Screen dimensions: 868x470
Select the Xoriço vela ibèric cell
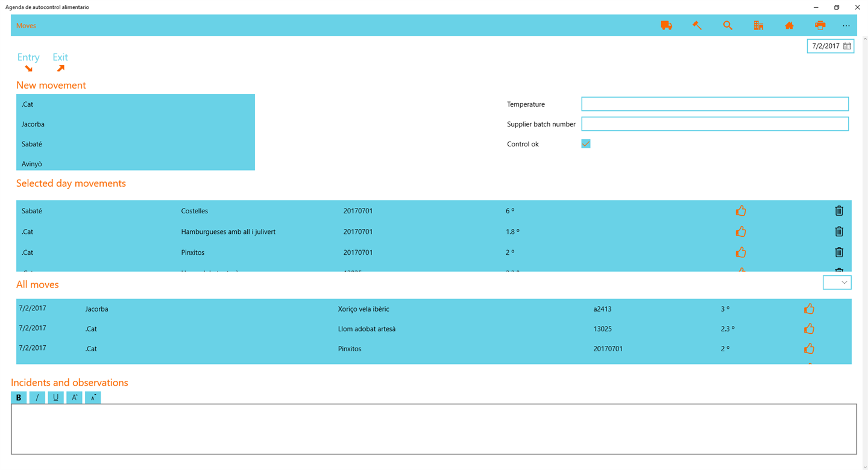pyautogui.click(x=363, y=309)
